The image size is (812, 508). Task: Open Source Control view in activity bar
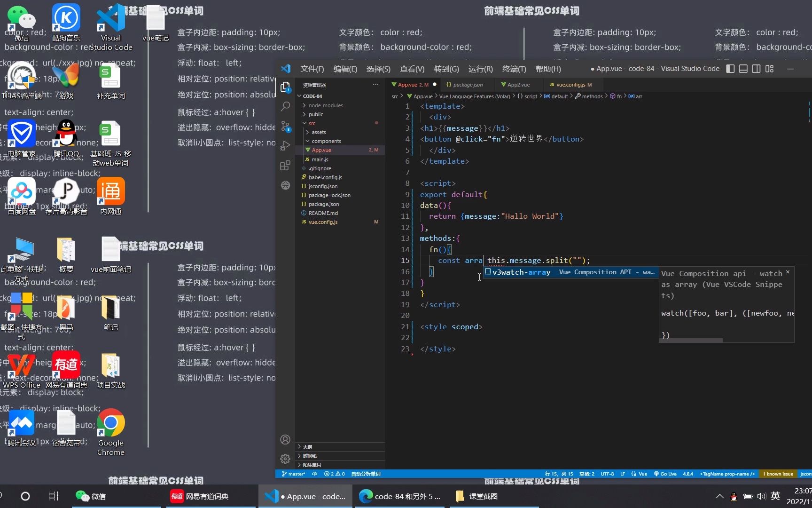pos(285,126)
